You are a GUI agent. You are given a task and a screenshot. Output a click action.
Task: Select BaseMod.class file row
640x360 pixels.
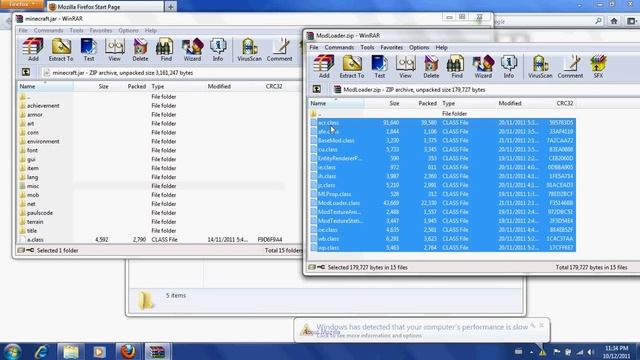(442, 140)
